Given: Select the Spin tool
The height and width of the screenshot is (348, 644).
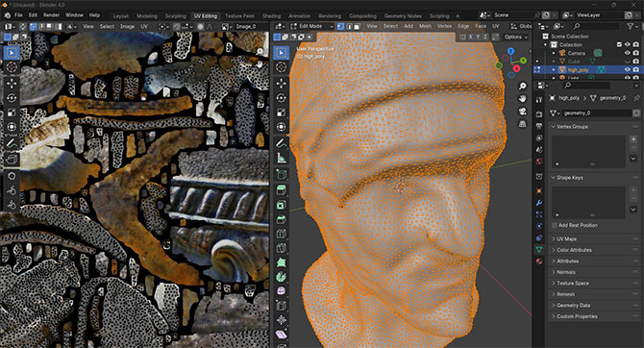Looking at the screenshot, I should pos(282,277).
